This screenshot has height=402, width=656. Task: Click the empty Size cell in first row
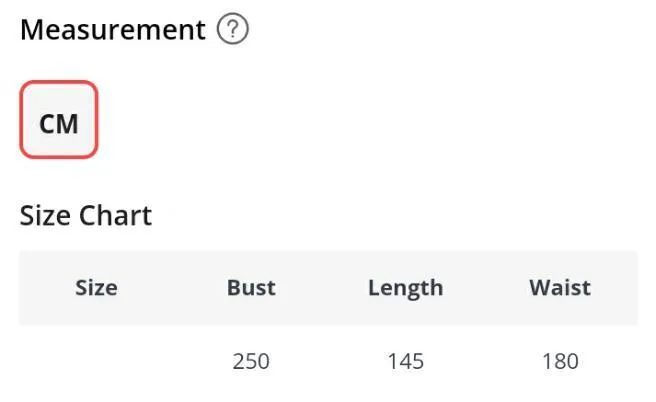(96, 361)
